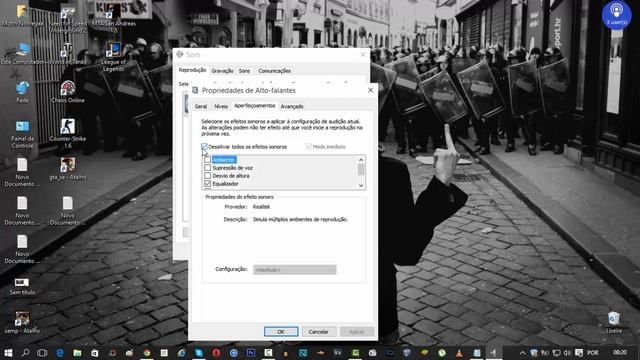
Task: Confirm with the OK button
Action: coord(281,332)
